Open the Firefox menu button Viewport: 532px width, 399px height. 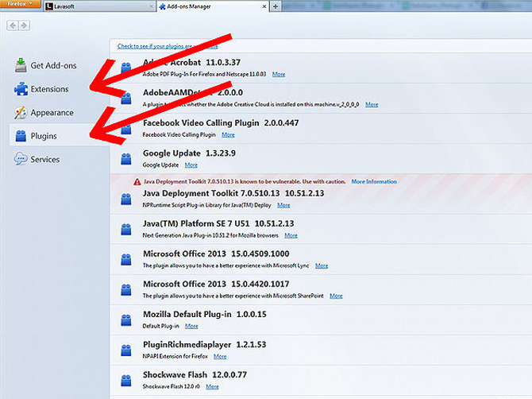tap(20, 4)
